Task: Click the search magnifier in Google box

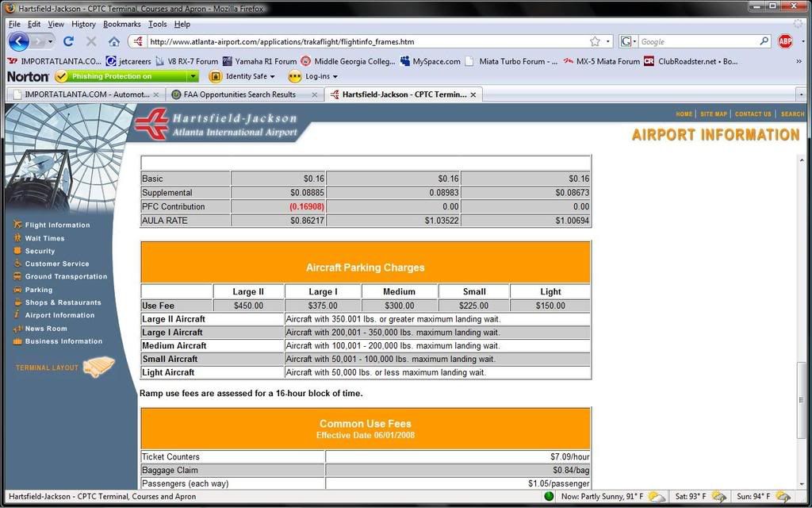Action: pyautogui.click(x=764, y=41)
